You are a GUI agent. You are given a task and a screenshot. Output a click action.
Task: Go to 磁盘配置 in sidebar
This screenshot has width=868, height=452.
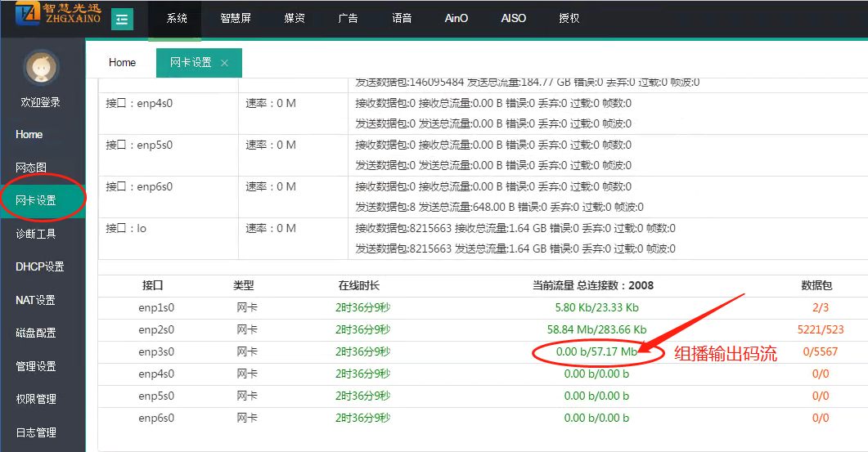pyautogui.click(x=36, y=333)
